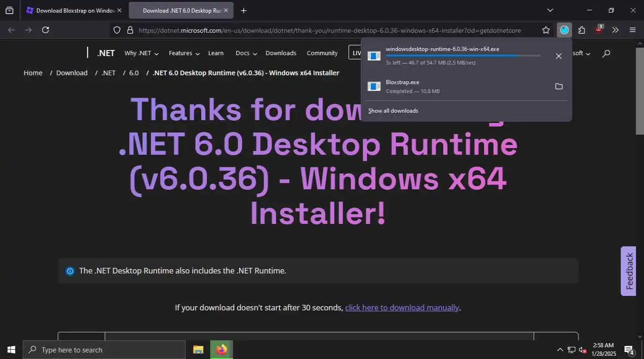Image resolution: width=644 pixels, height=359 pixels.
Task: Expand the Why .NET menu
Action: (x=141, y=53)
